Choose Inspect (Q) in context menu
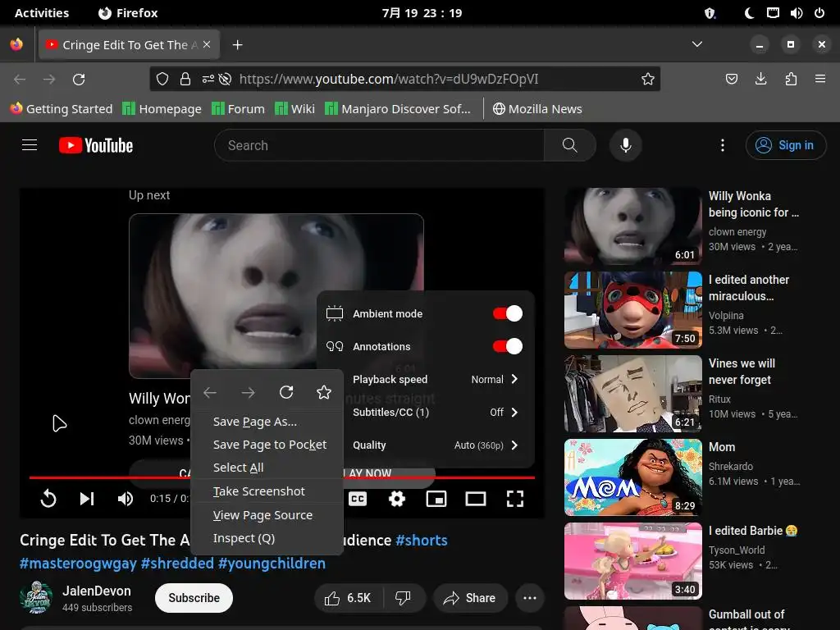Image resolution: width=840 pixels, height=630 pixels. click(x=267, y=538)
